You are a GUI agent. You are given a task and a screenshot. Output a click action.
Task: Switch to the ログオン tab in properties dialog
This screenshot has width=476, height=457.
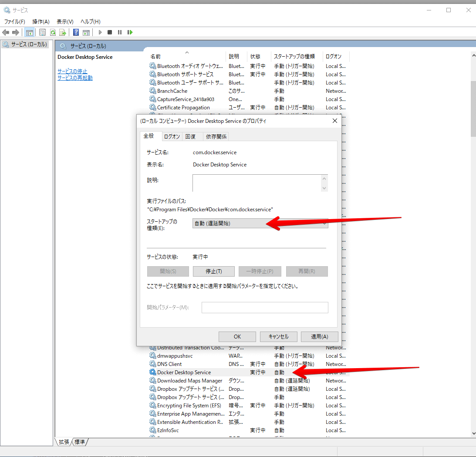click(172, 137)
